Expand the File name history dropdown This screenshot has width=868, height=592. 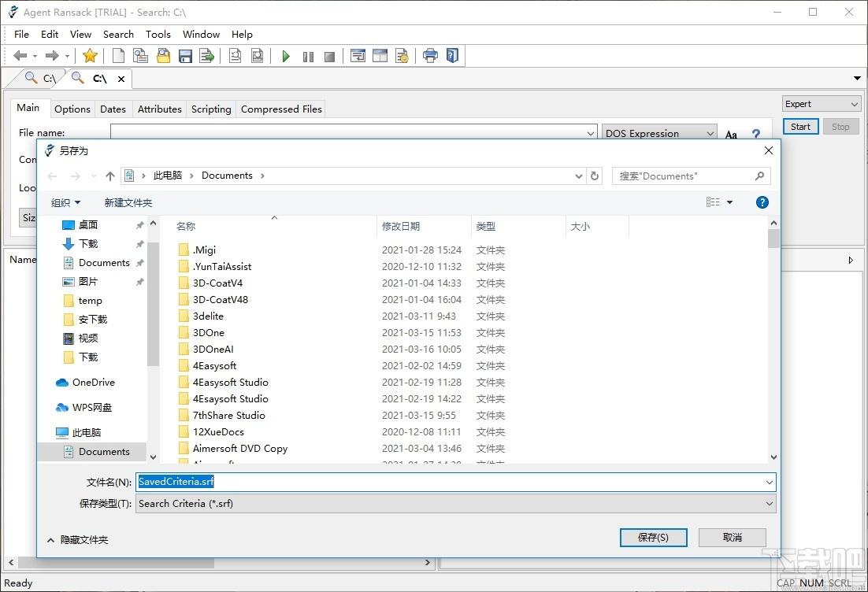[x=591, y=133]
